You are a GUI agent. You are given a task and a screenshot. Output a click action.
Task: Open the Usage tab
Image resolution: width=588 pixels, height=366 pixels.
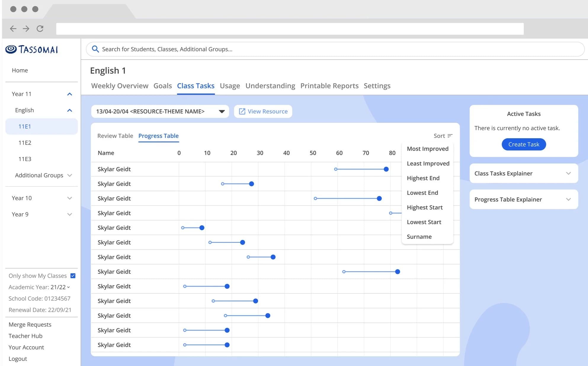point(230,86)
